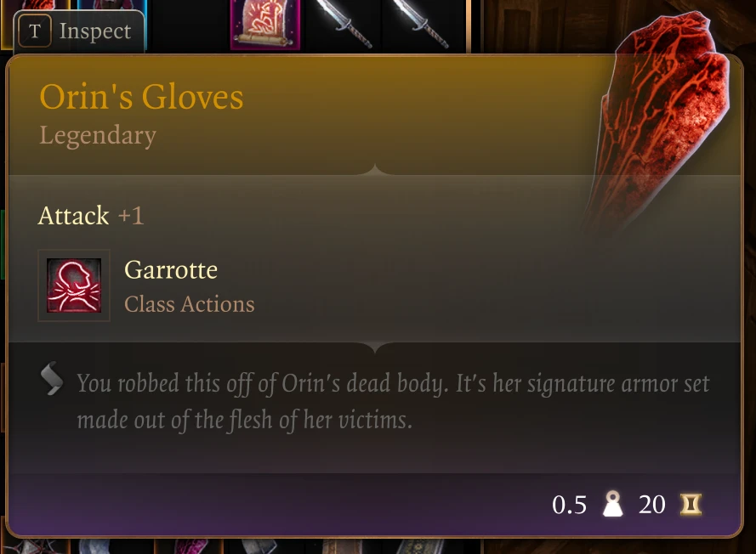Viewport: 756px width, 554px height.
Task: Click the Garrotte ability icon
Action: [x=74, y=285]
